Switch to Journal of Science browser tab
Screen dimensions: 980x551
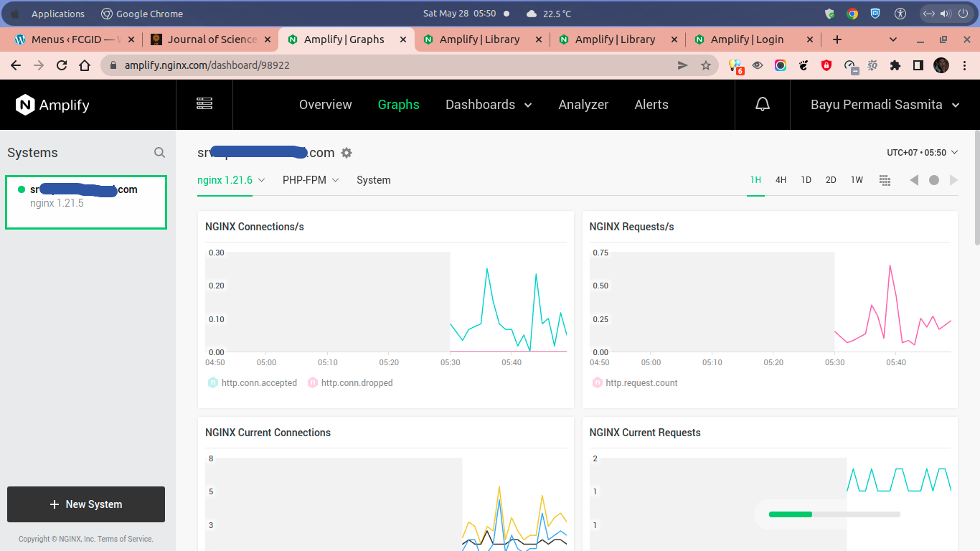point(211,39)
